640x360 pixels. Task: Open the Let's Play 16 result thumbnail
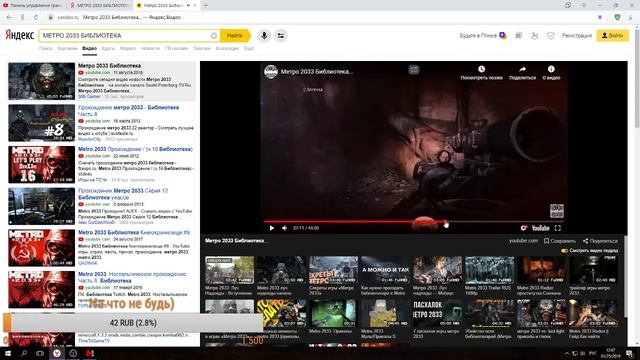click(x=42, y=164)
